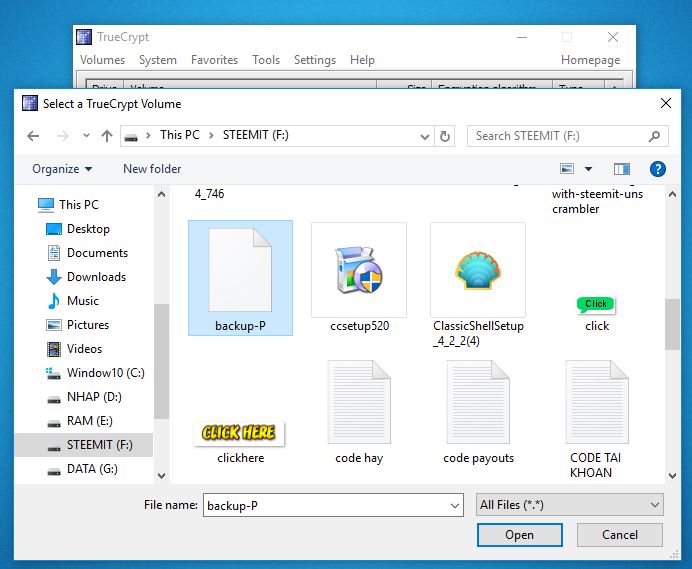Screen dimensions: 692x569
Task: Open Downloads in the navigation pane
Action: 86,277
